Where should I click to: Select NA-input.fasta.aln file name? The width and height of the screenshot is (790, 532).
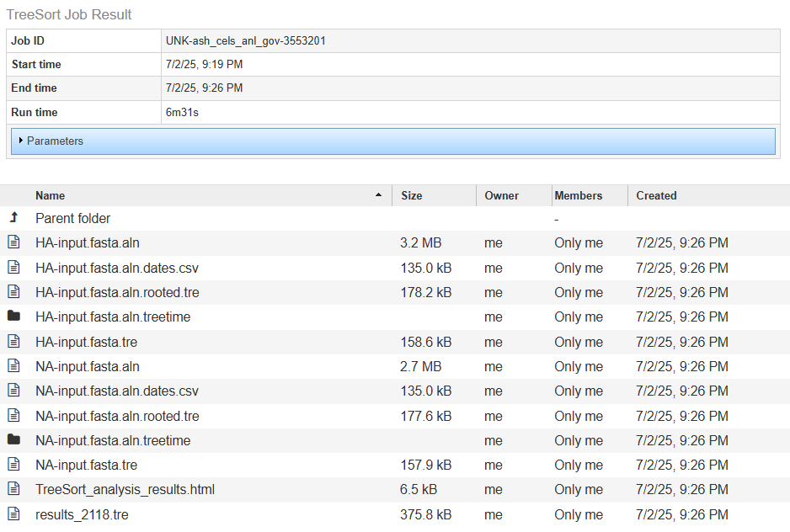click(x=87, y=367)
